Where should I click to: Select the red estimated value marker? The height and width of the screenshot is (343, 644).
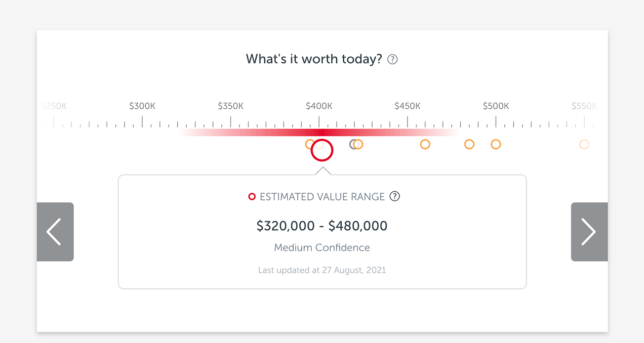(322, 150)
